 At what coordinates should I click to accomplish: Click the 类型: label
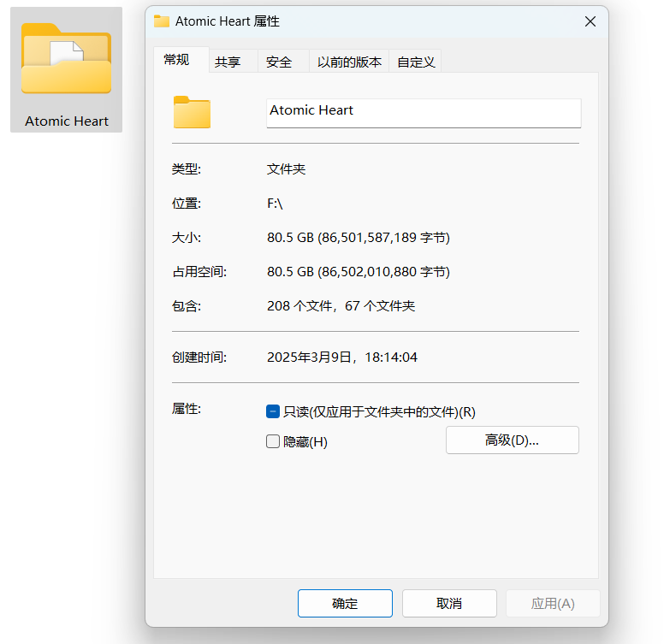[x=187, y=169]
